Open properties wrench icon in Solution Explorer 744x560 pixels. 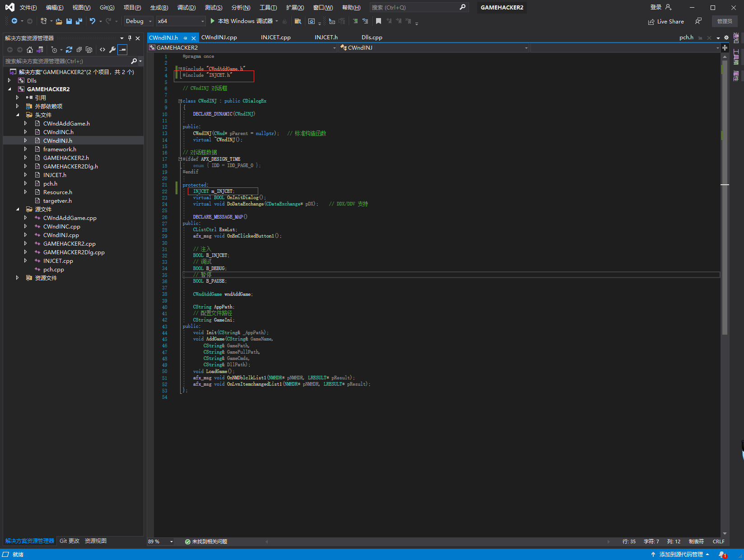click(112, 50)
